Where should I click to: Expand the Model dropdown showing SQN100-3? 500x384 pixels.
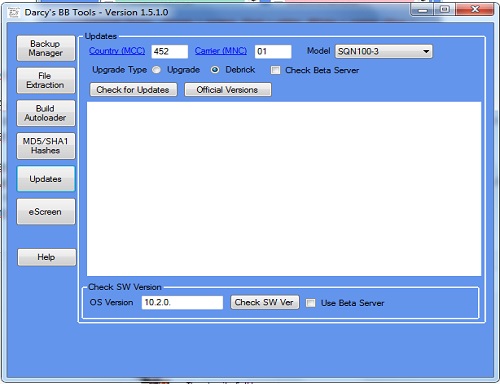(x=384, y=51)
